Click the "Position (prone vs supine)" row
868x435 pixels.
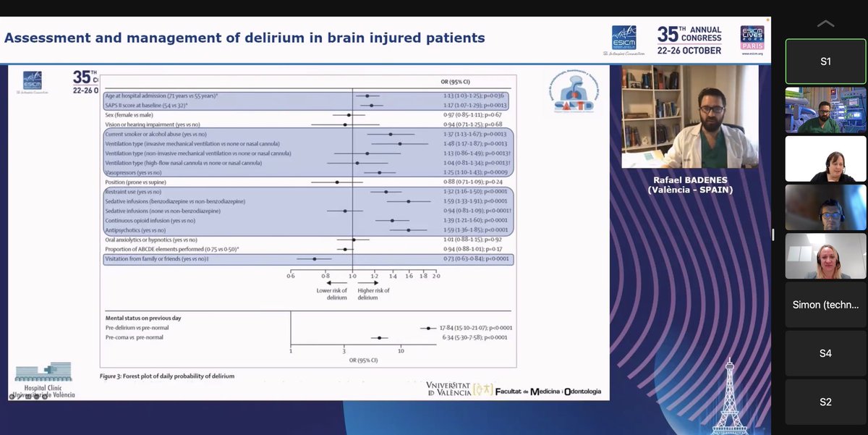tap(306, 182)
